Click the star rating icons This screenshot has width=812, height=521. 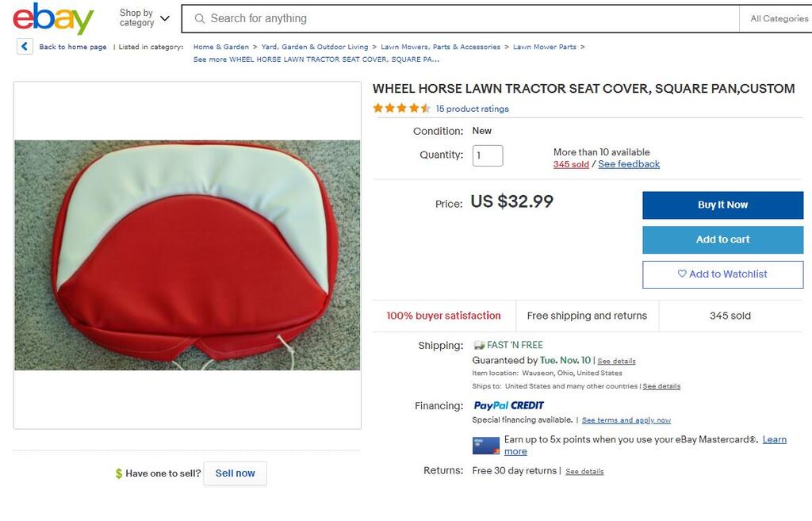point(401,109)
